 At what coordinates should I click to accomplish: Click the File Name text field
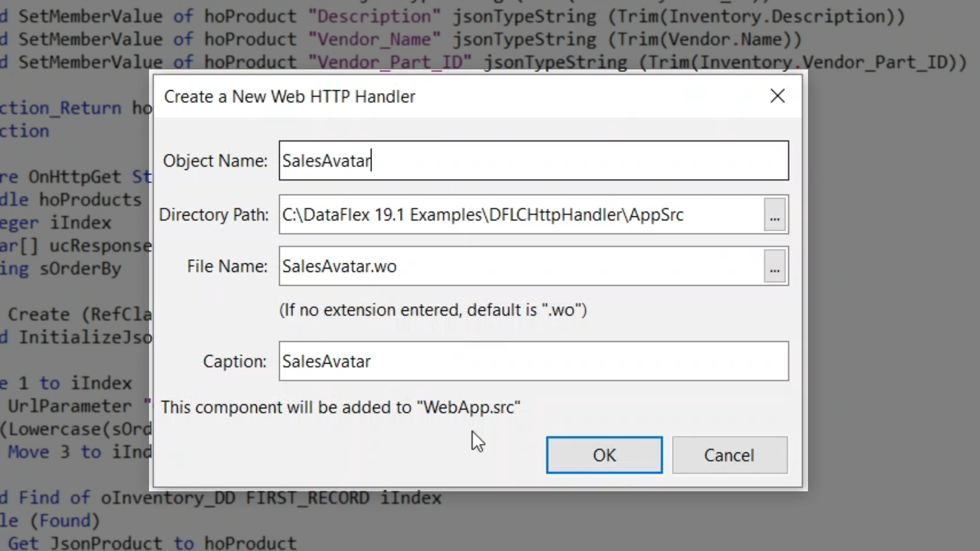[521, 266]
